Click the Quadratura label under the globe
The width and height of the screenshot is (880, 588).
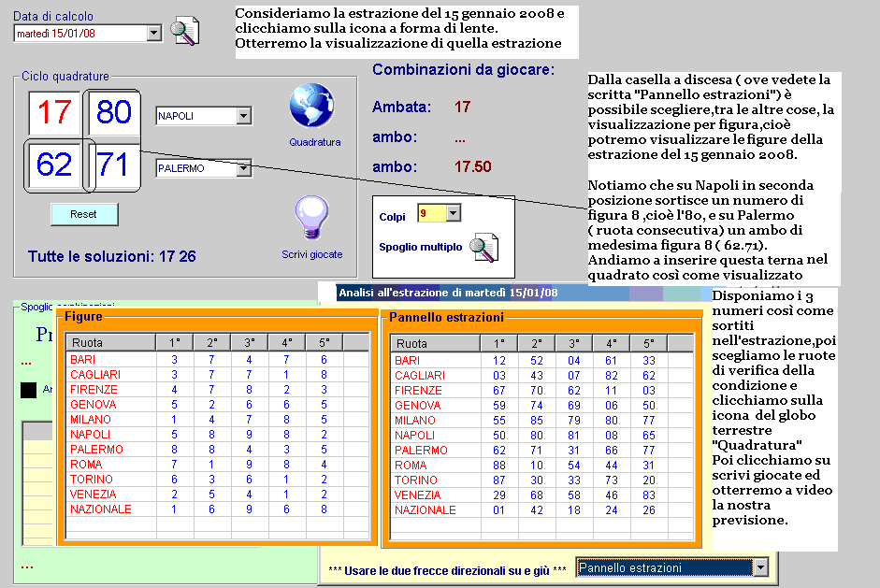click(315, 142)
